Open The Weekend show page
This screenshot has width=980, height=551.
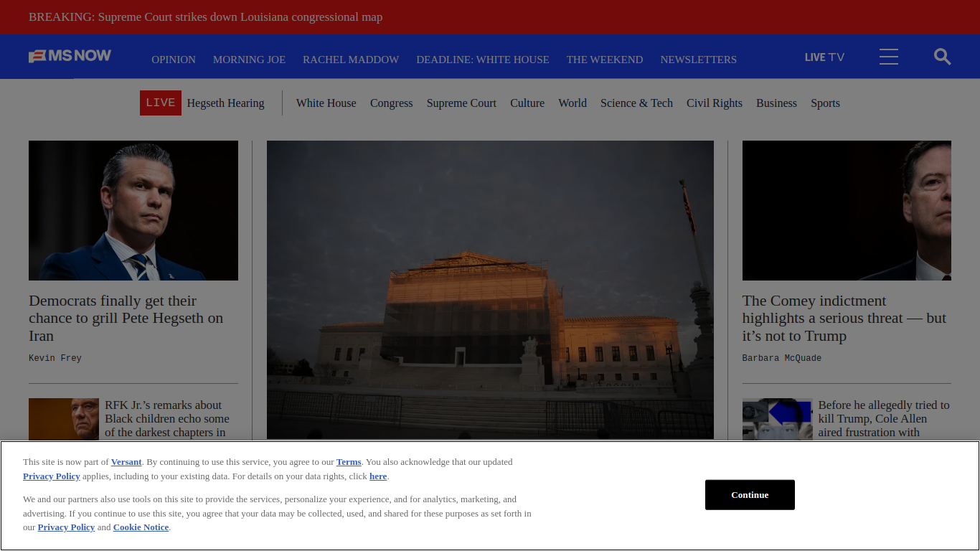click(x=605, y=60)
